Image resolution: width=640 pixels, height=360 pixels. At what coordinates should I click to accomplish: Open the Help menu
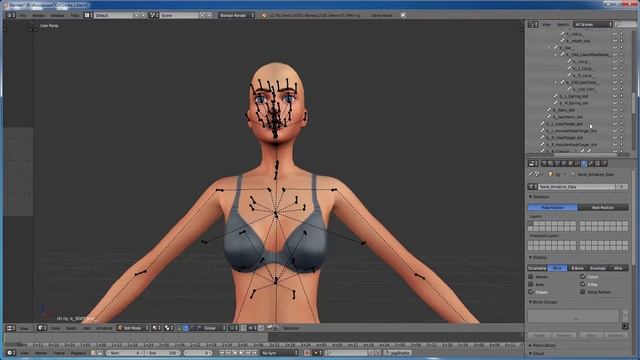75,15
